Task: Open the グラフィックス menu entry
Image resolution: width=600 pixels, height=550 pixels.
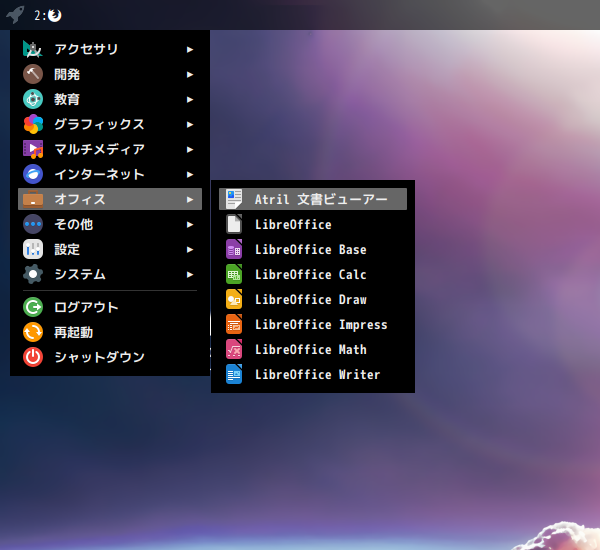Action: 110,124
